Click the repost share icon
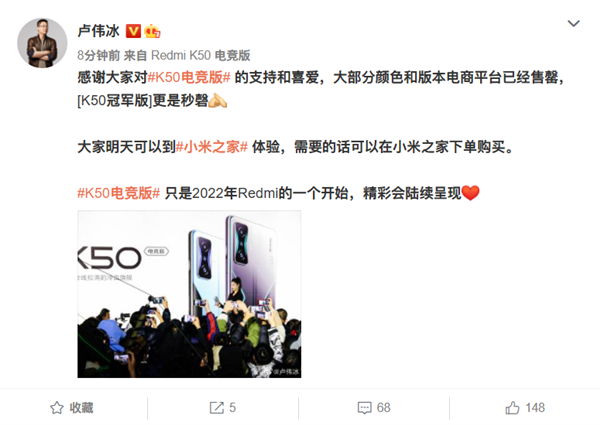 click(x=217, y=408)
